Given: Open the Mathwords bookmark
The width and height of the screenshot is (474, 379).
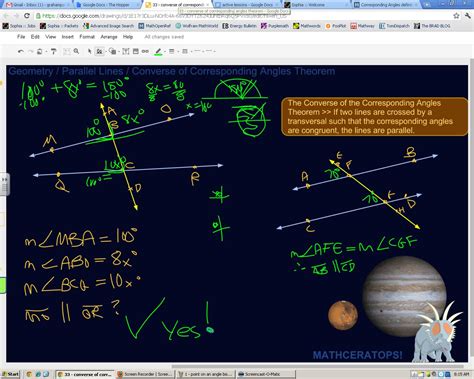Looking at the screenshot, I should [307, 26].
